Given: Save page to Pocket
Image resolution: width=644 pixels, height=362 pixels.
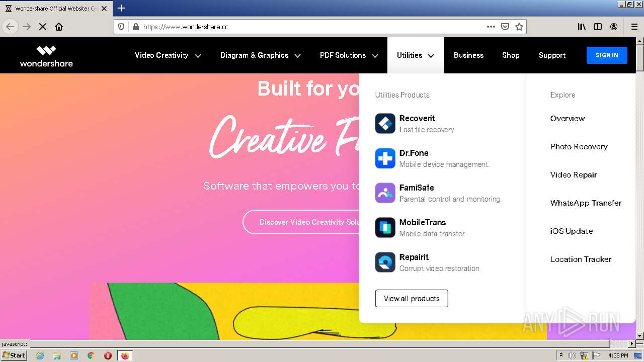Looking at the screenshot, I should click(x=505, y=27).
